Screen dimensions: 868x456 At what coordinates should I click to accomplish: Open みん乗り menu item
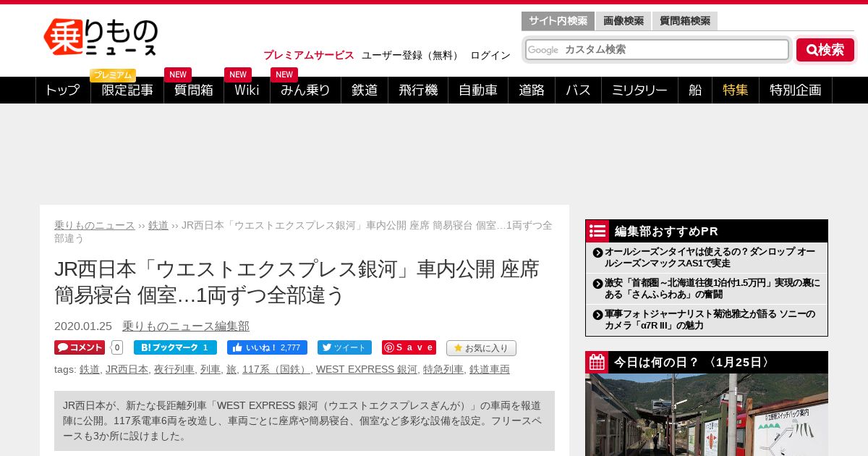pos(305,90)
